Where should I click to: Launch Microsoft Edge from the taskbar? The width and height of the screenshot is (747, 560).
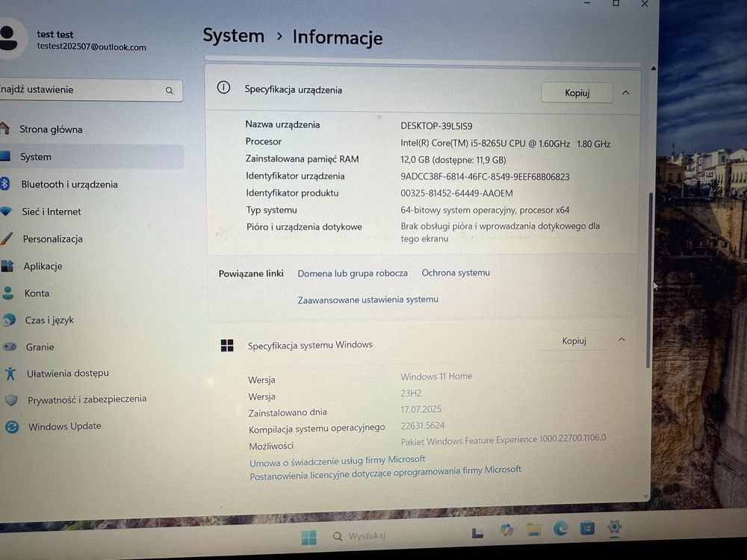click(x=561, y=528)
